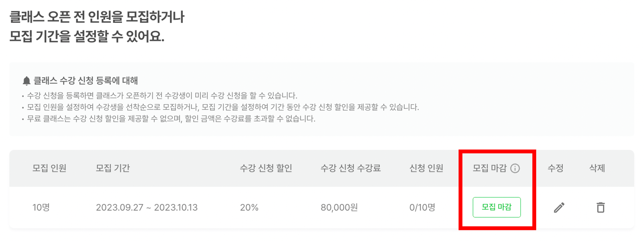The width and height of the screenshot is (644, 241).
Task: Select the 2023.09.27 ~ 2023.10.13 date range
Action: 147,208
